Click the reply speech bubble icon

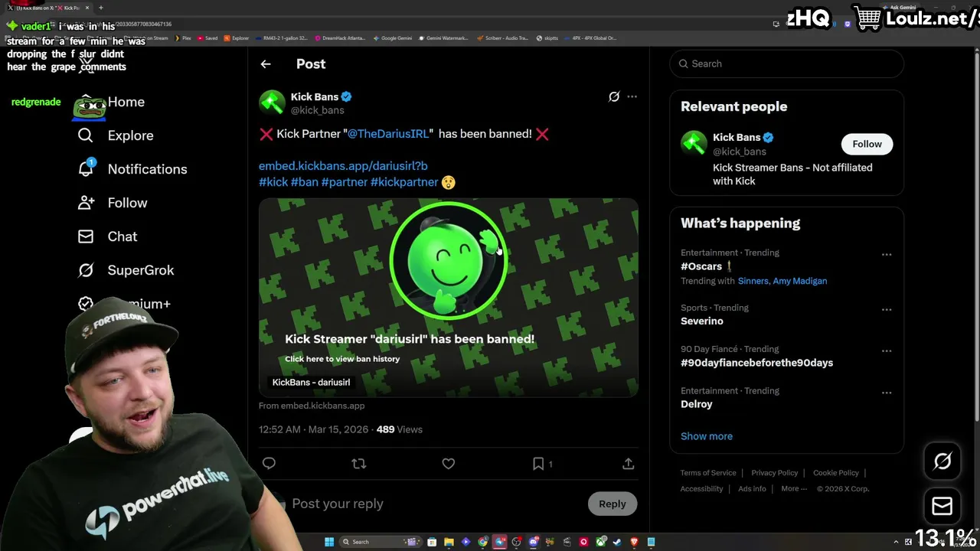click(269, 463)
